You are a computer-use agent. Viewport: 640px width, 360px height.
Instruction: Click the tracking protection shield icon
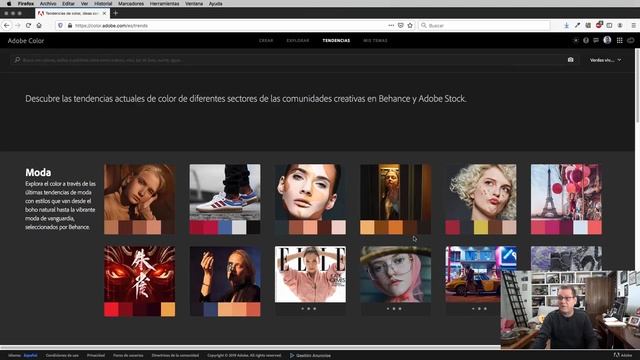60,25
